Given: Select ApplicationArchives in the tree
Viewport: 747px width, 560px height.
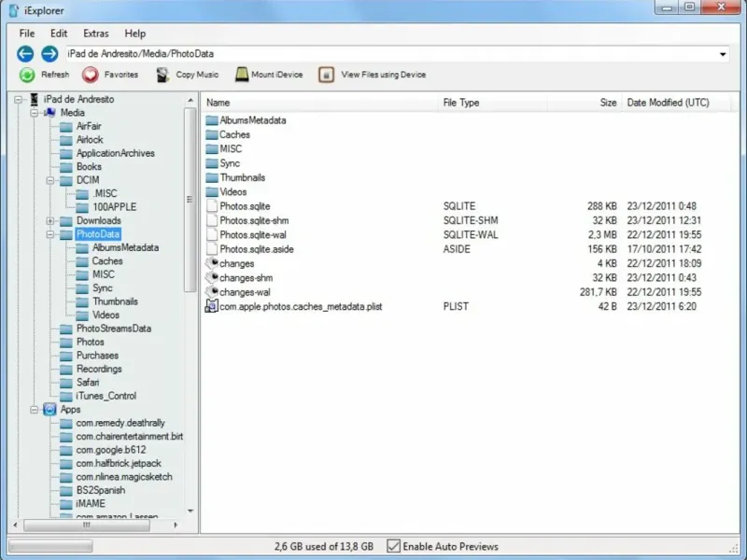Looking at the screenshot, I should (x=115, y=153).
